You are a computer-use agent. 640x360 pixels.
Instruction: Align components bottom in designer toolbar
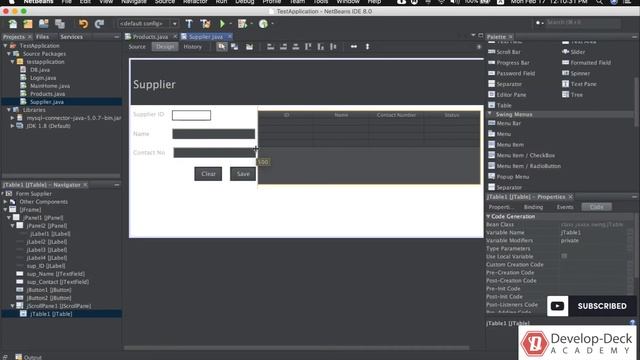(321, 47)
